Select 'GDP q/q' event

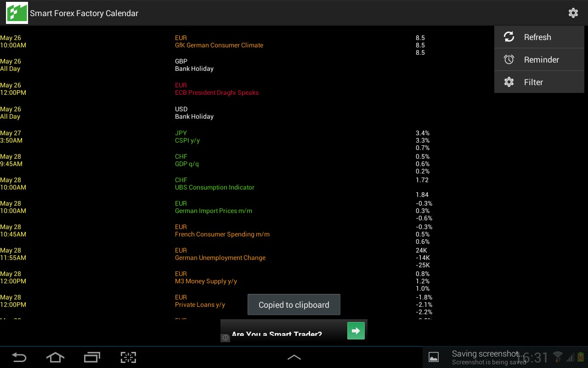187,164
